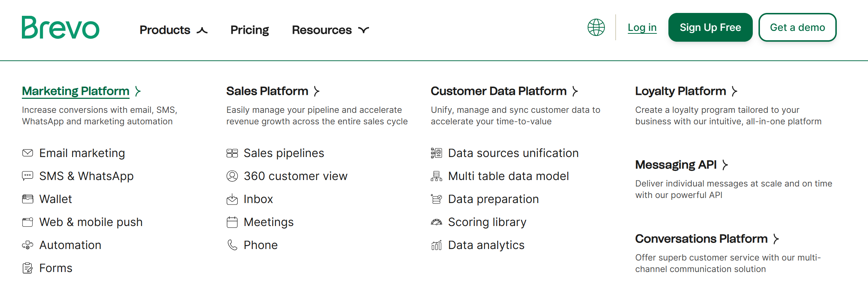Click 'Increase conversions with email, SMS' description

pyautogui.click(x=100, y=116)
